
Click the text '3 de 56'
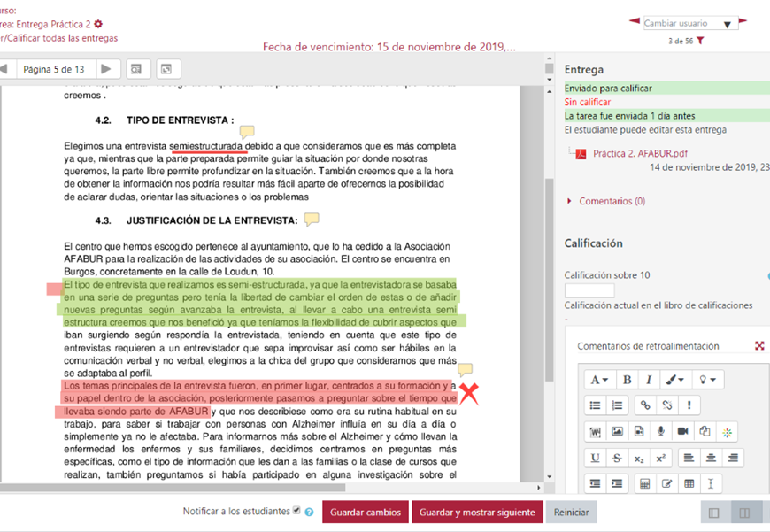(x=680, y=41)
